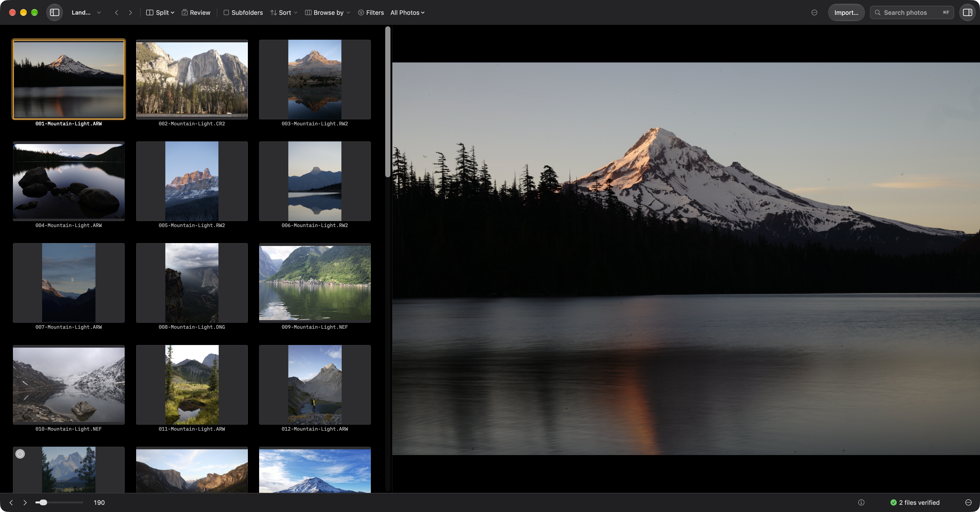
Task: Select thumbnail 001-Mountain-Light.ARW
Action: pyautogui.click(x=68, y=79)
